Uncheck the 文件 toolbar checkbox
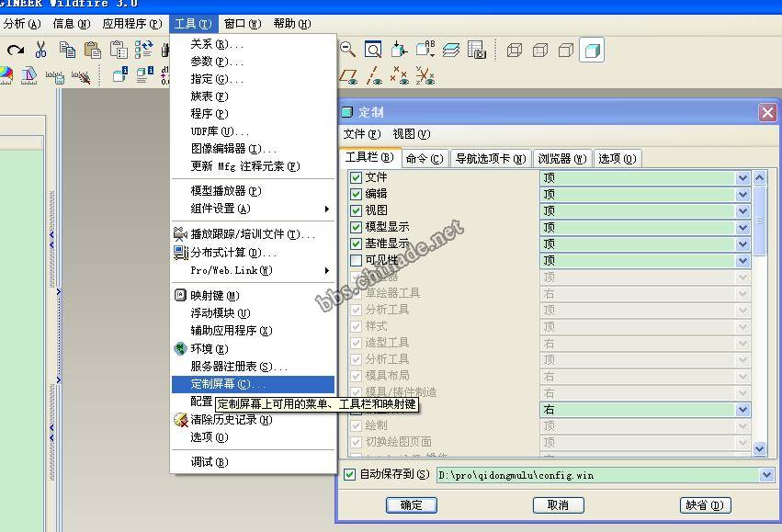 (x=356, y=177)
